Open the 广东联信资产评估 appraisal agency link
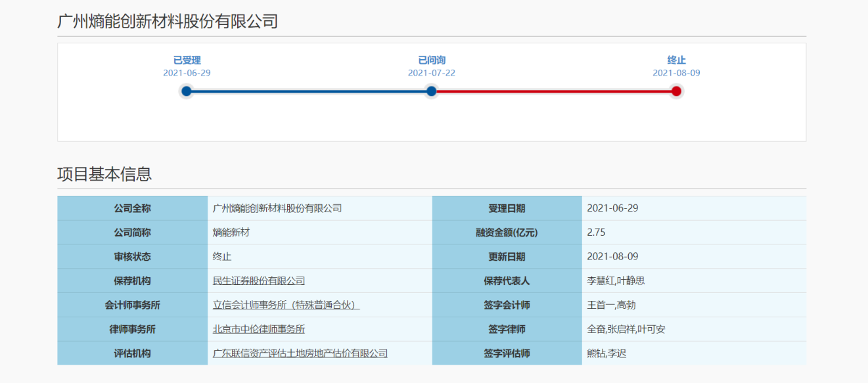Screen dimensions: 868x383 (297, 353)
